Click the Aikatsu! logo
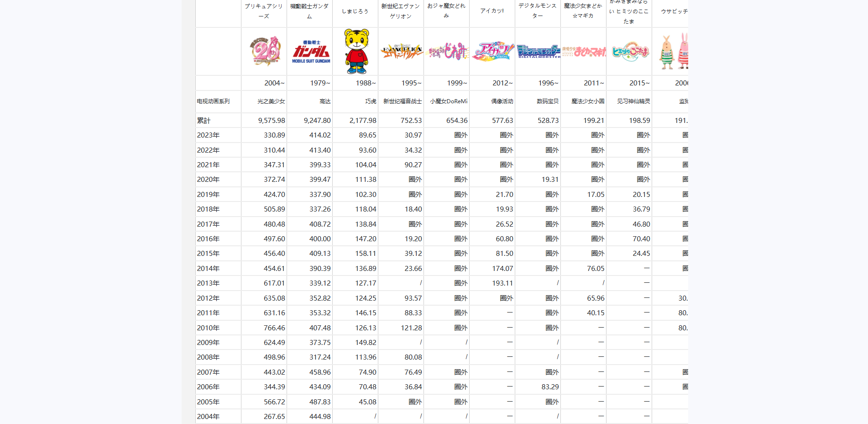 click(x=493, y=51)
